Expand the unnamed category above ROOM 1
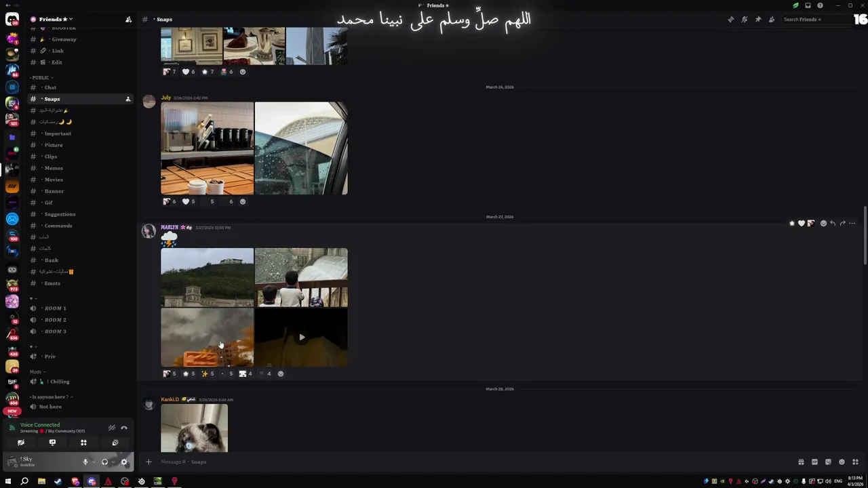Viewport: 868px width, 488px height. pos(33,298)
